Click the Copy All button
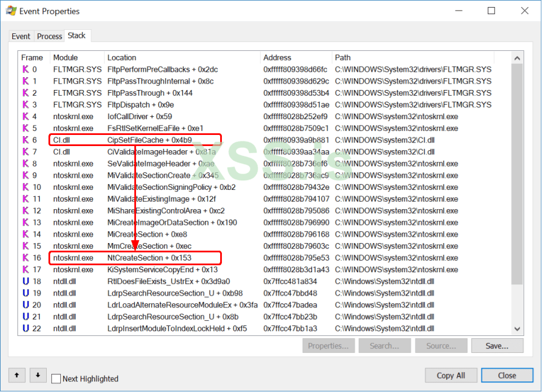 tap(450, 375)
